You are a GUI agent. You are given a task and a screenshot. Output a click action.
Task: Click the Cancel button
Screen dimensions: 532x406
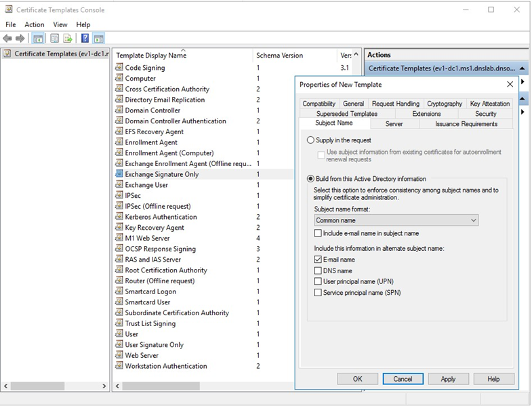pyautogui.click(x=403, y=379)
